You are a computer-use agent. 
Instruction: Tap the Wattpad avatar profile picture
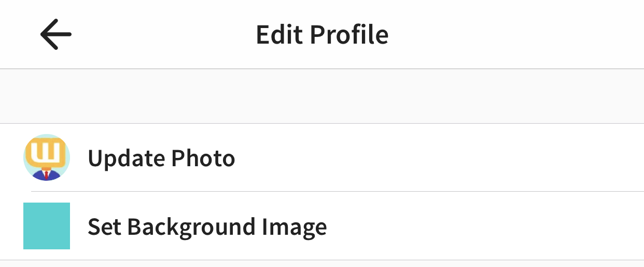47,157
